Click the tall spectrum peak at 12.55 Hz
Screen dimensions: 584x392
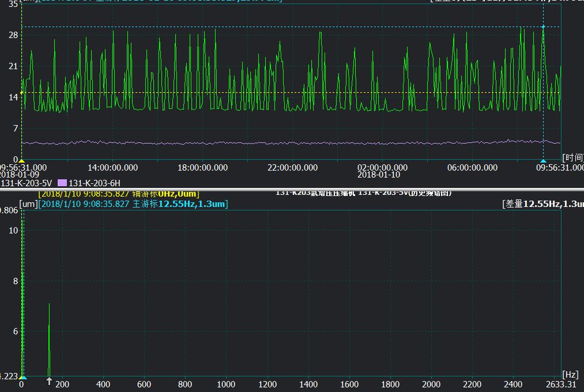pos(22,298)
